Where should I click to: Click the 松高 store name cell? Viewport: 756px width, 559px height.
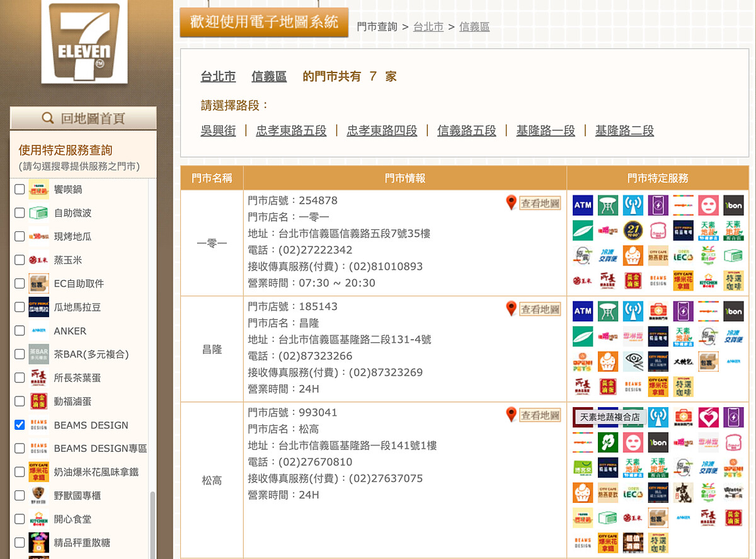pyautogui.click(x=212, y=480)
